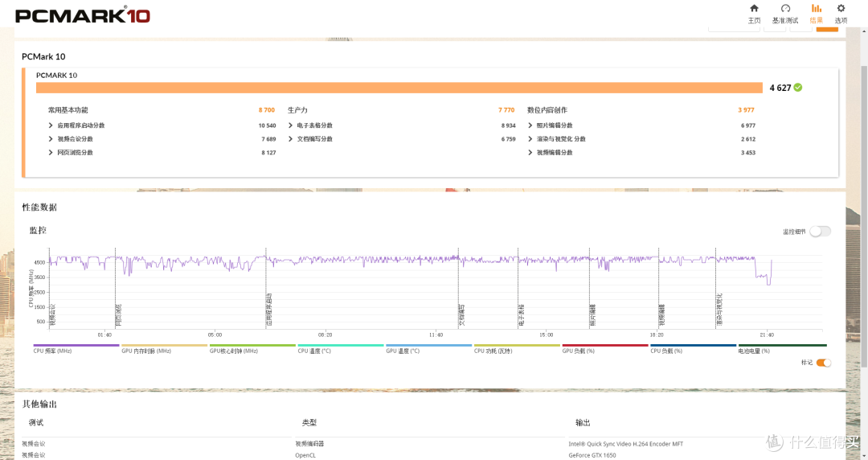The image size is (868, 460).
Task: Click the orange PCMARK 10 score bar
Action: tap(399, 88)
